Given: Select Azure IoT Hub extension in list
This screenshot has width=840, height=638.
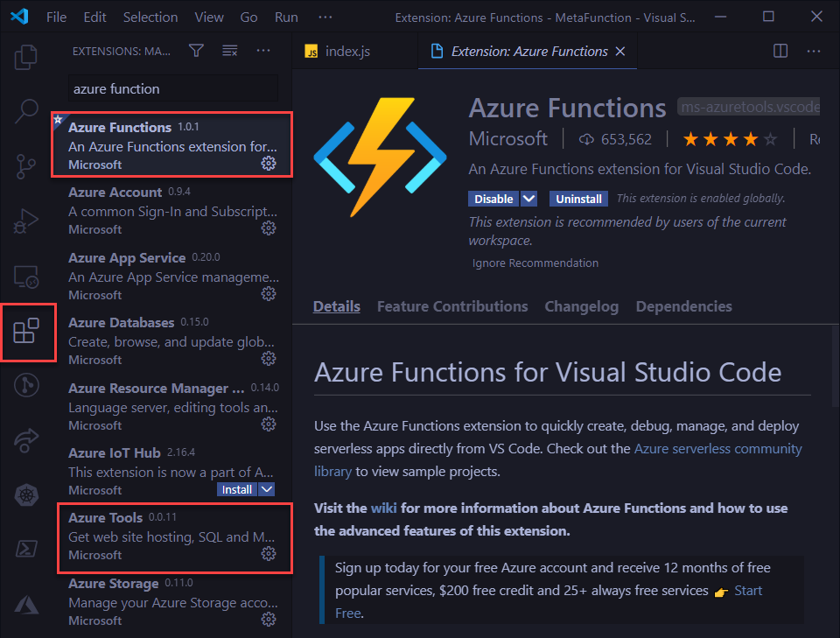Looking at the screenshot, I should click(172, 471).
